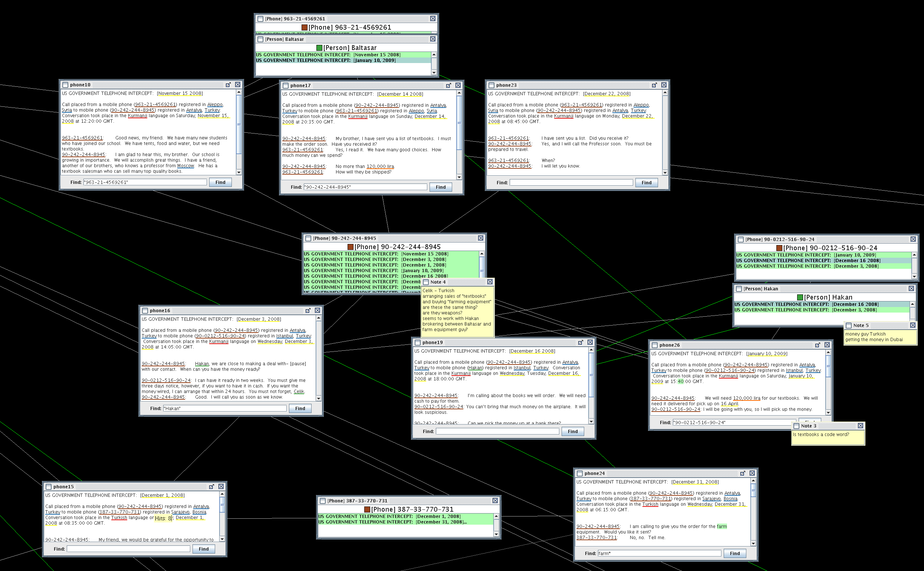Focus the Find field in phone23 window
This screenshot has height=571, width=924.
coord(571,183)
